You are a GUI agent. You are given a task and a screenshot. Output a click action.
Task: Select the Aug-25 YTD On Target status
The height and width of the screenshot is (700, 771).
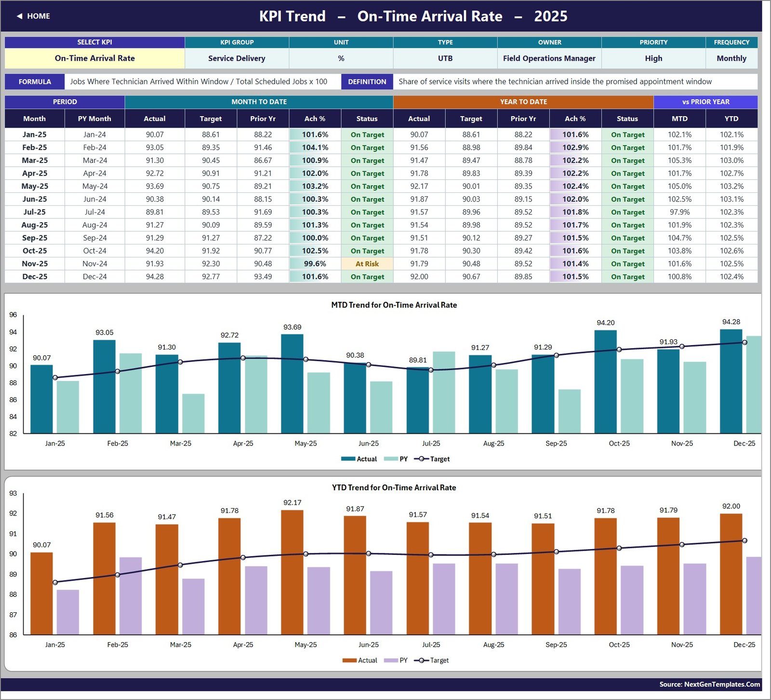click(627, 225)
